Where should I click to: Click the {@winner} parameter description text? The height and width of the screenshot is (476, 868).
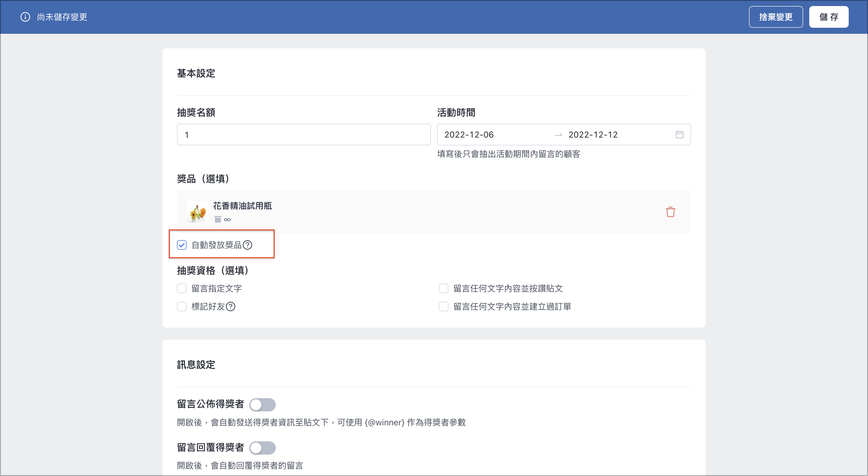[x=322, y=422]
